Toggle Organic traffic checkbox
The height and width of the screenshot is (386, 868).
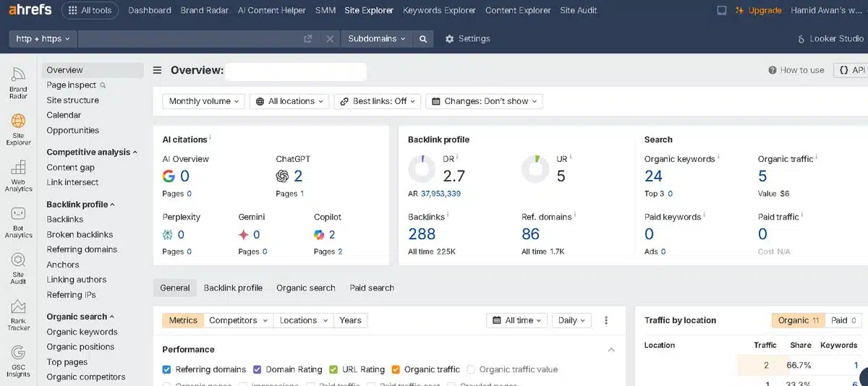396,369
